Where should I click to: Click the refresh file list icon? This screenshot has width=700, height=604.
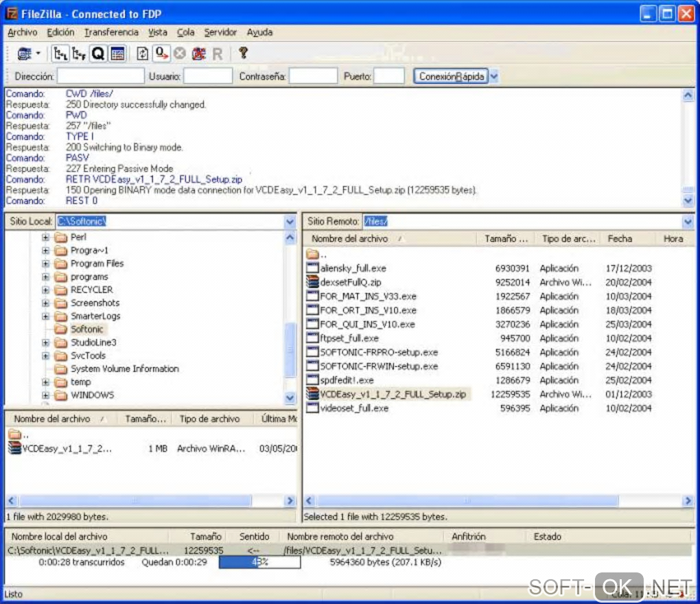tap(142, 54)
